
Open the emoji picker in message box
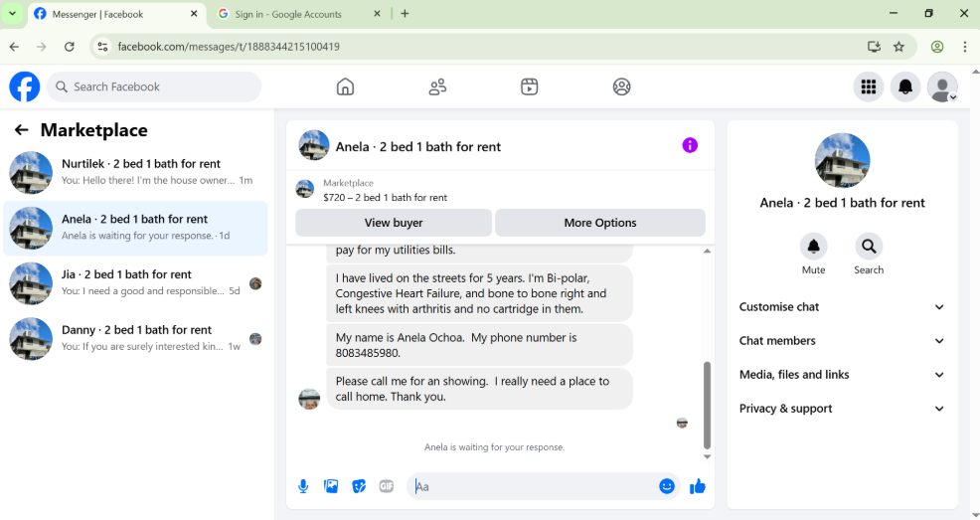click(667, 486)
